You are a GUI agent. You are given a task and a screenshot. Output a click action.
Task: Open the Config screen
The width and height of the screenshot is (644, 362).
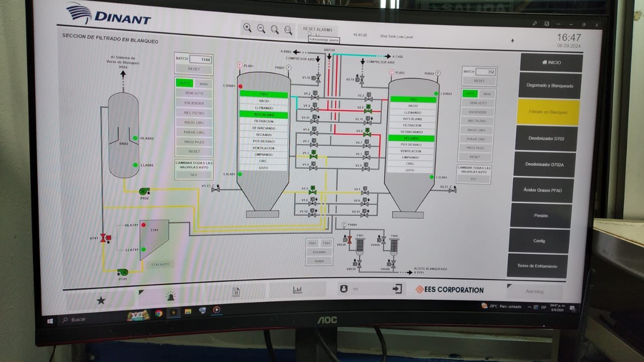(539, 241)
